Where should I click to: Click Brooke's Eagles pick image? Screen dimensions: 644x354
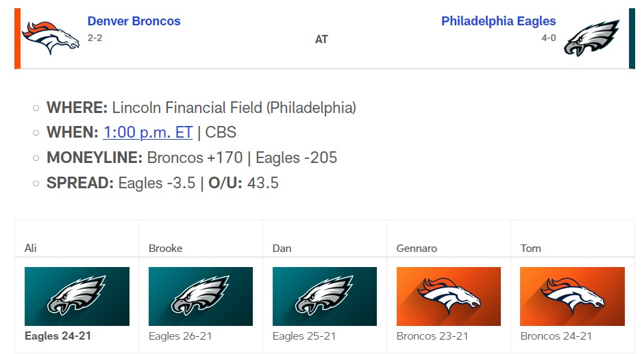(x=201, y=296)
